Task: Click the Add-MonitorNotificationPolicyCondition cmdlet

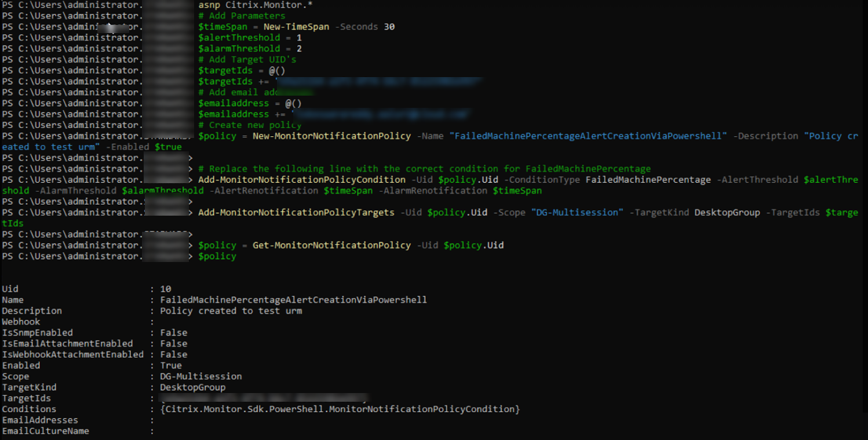Action: pyautogui.click(x=301, y=180)
